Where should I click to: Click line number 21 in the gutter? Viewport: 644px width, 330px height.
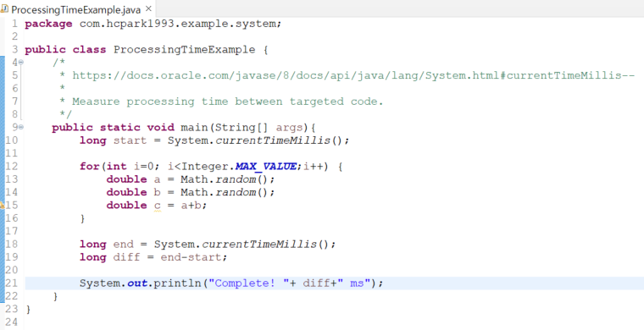point(12,283)
